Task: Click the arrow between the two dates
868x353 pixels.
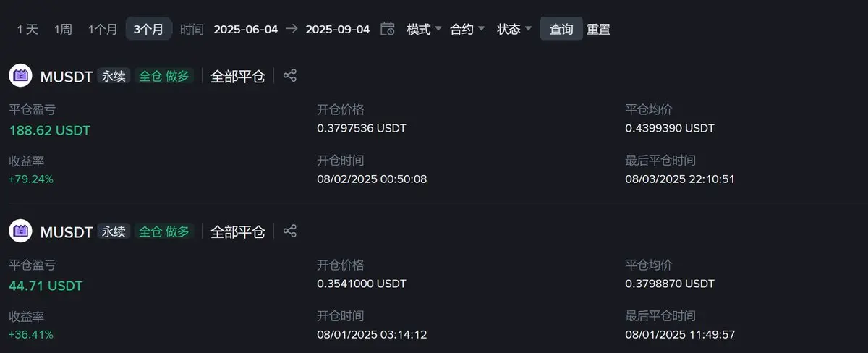Action: click(292, 29)
